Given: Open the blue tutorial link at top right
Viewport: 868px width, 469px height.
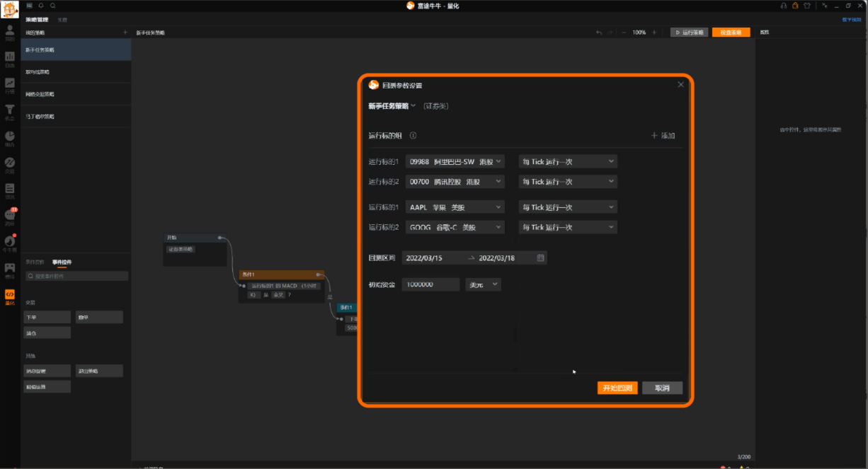Looking at the screenshot, I should pos(852,20).
